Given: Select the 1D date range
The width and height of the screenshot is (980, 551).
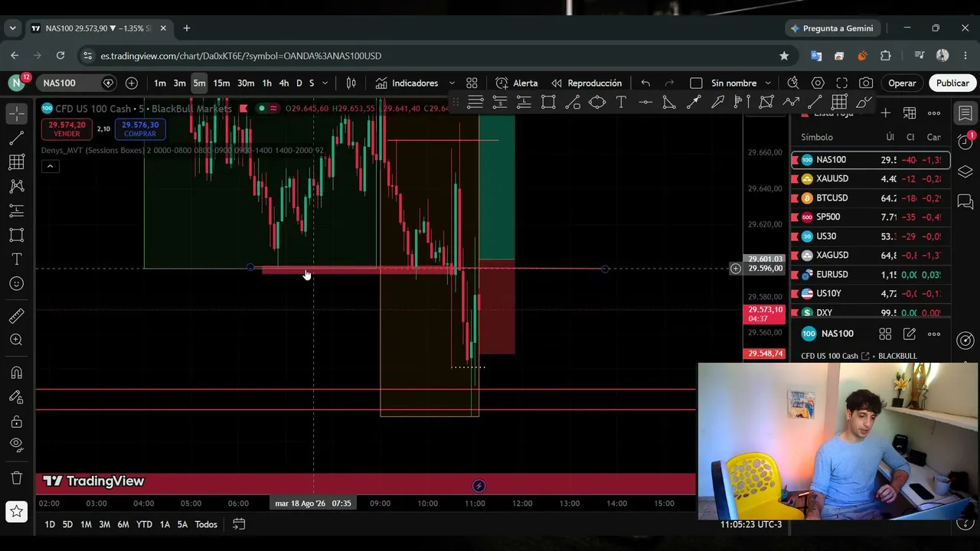Looking at the screenshot, I should pyautogui.click(x=50, y=524).
